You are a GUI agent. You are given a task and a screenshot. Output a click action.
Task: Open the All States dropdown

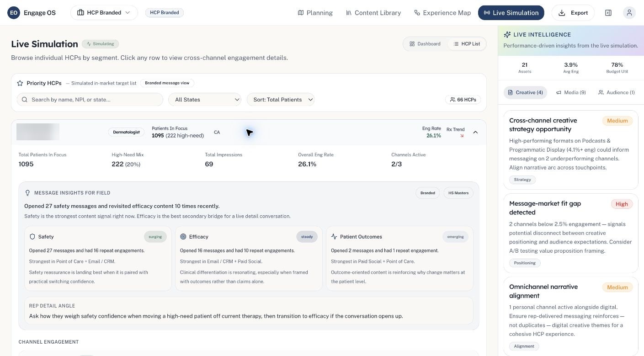point(205,100)
